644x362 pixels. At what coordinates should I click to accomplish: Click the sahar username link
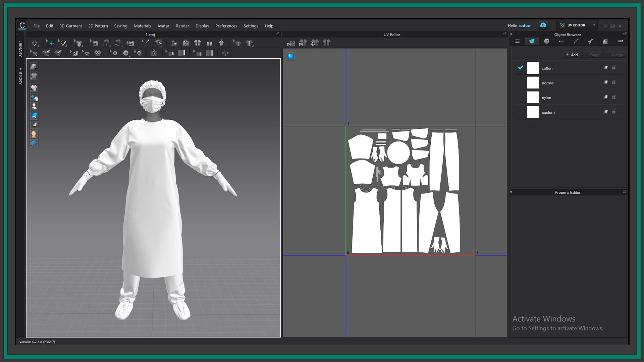point(525,26)
